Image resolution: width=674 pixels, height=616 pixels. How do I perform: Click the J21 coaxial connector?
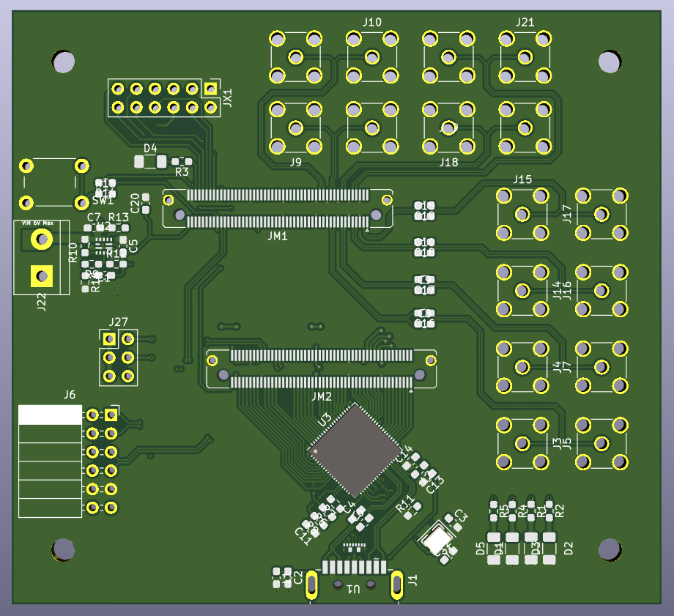tap(525, 56)
